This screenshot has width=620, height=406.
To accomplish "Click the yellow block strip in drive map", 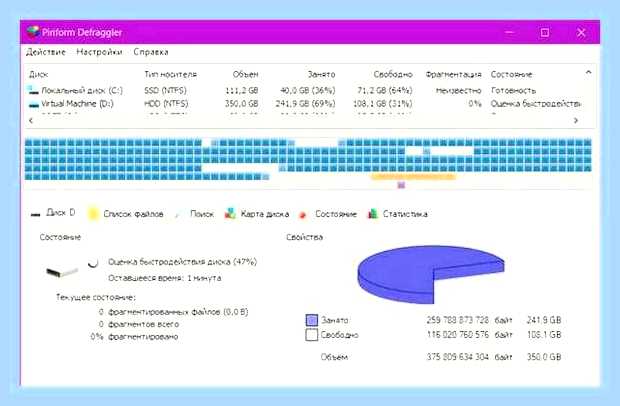I will 414,177.
